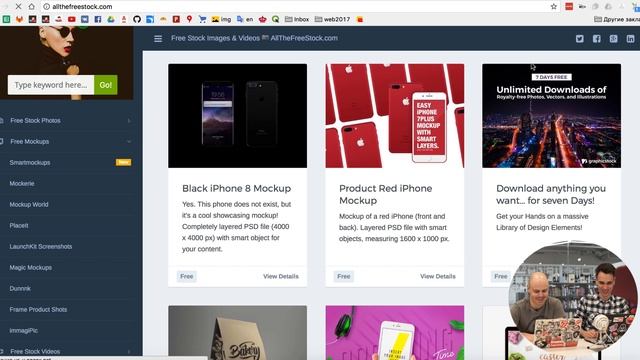Open the YouTube bookmark icon

(x=72, y=19)
